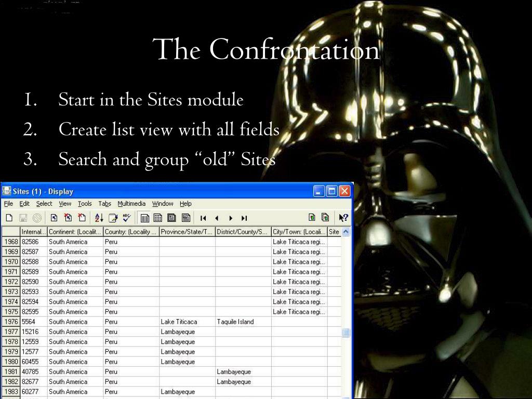Click Lake Titicaca regi... in row 1975
Screen dimensions: 532x399
(299, 312)
